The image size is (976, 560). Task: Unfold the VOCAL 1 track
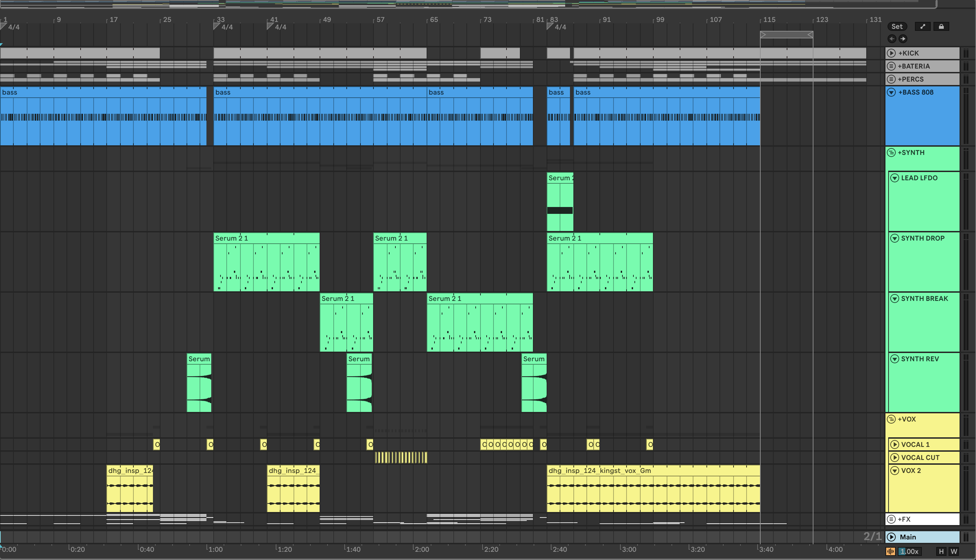point(895,445)
